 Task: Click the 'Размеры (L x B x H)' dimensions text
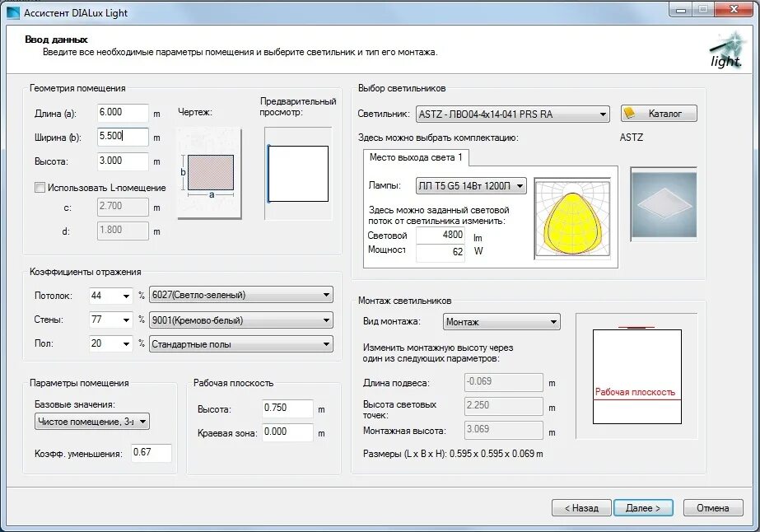[453, 454]
